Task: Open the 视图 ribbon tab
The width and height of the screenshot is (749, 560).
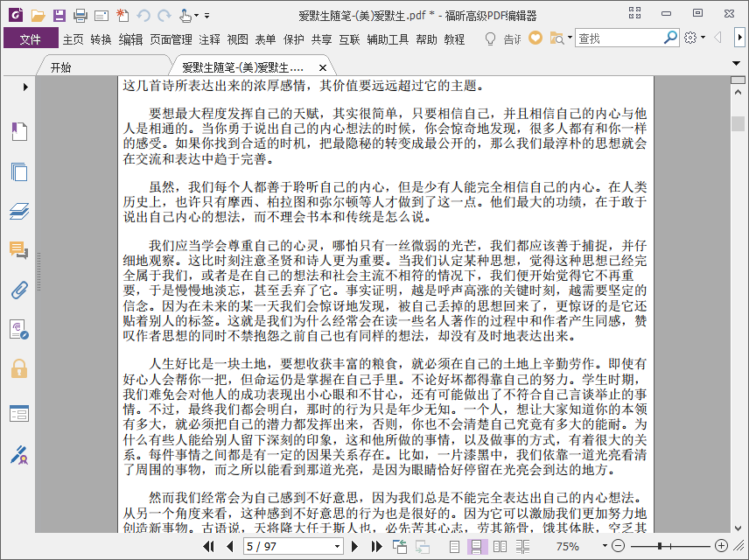Action: (x=237, y=39)
